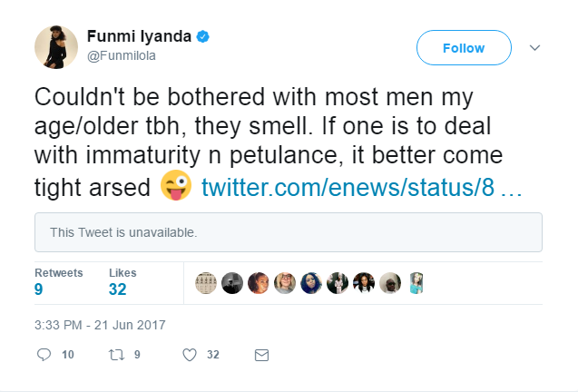The width and height of the screenshot is (578, 392).
Task: Retweet this tweet using the retweet icon
Action: pos(115,355)
